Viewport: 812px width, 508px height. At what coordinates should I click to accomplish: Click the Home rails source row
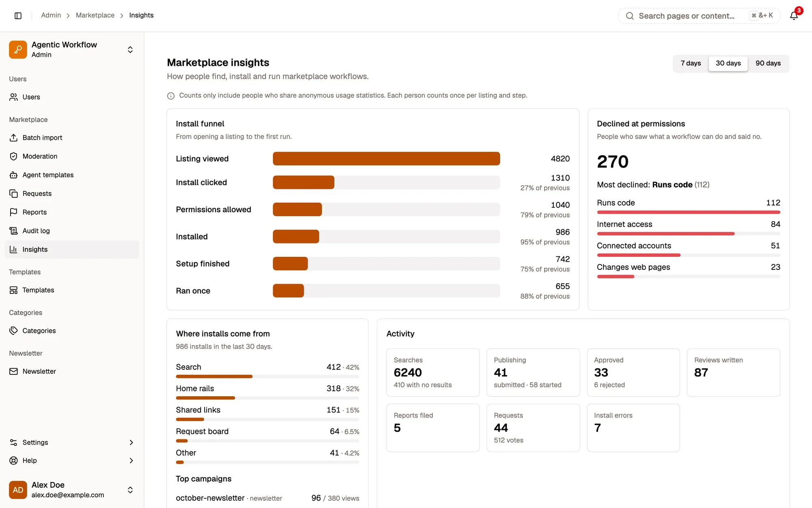pos(268,392)
